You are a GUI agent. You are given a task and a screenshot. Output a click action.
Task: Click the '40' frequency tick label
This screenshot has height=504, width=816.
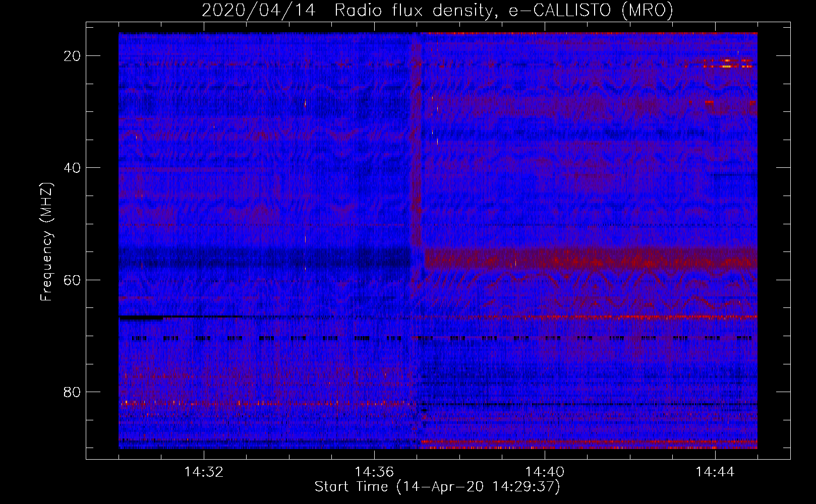click(x=72, y=168)
